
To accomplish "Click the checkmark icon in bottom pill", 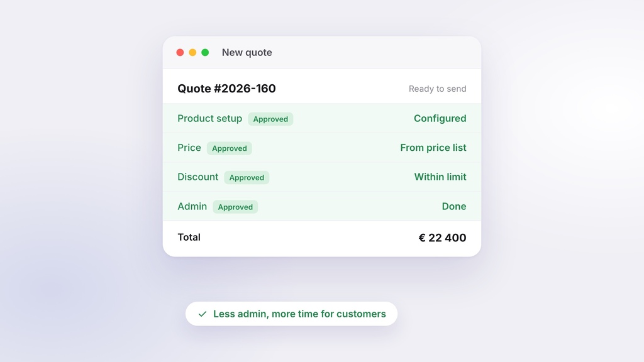I will 203,314.
